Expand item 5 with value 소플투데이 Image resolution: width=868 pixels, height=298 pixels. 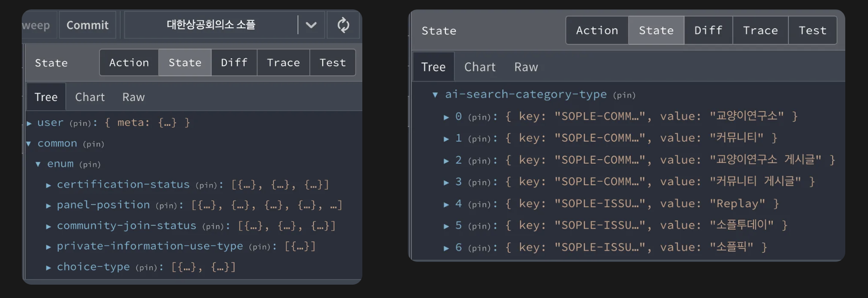(x=446, y=226)
